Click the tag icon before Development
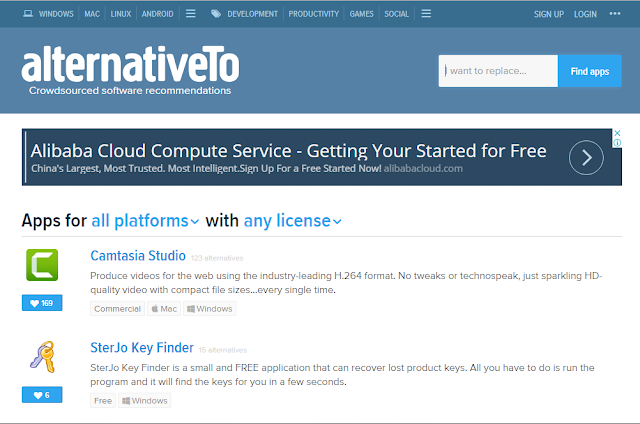The height and width of the screenshot is (424, 640). 216,14
